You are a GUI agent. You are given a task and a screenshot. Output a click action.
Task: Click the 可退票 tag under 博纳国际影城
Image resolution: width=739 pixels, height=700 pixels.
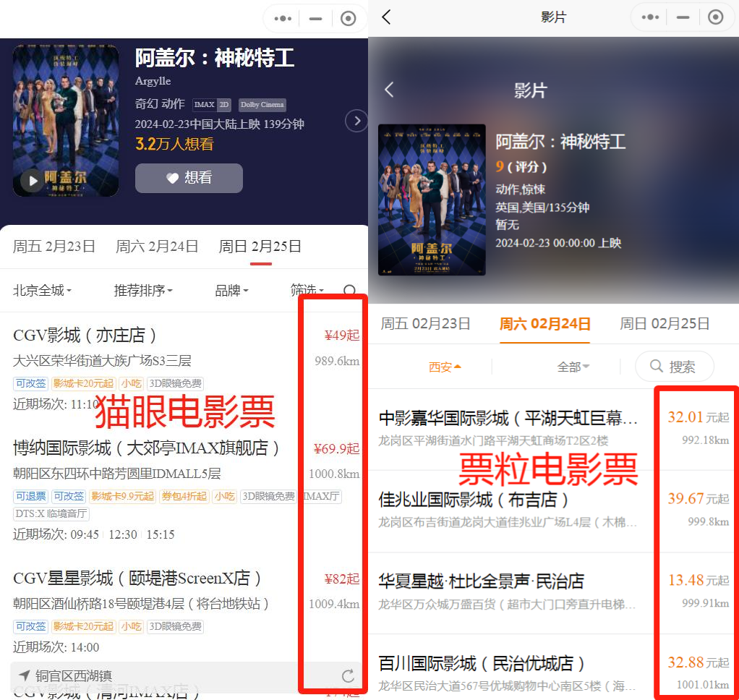tap(31, 496)
